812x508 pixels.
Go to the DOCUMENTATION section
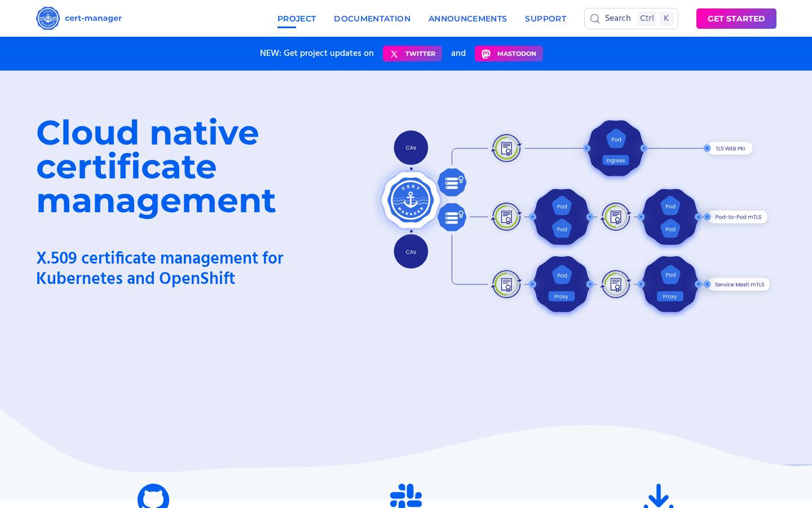(372, 19)
